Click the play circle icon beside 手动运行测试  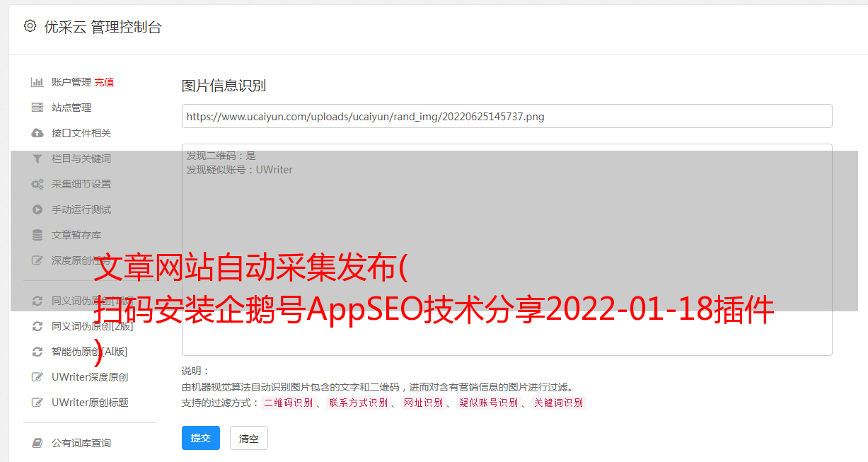click(37, 209)
